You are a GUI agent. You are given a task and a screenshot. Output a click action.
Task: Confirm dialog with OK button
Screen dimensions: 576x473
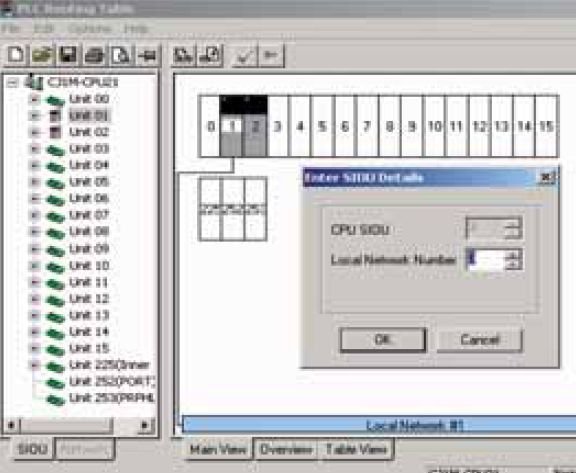click(x=383, y=340)
